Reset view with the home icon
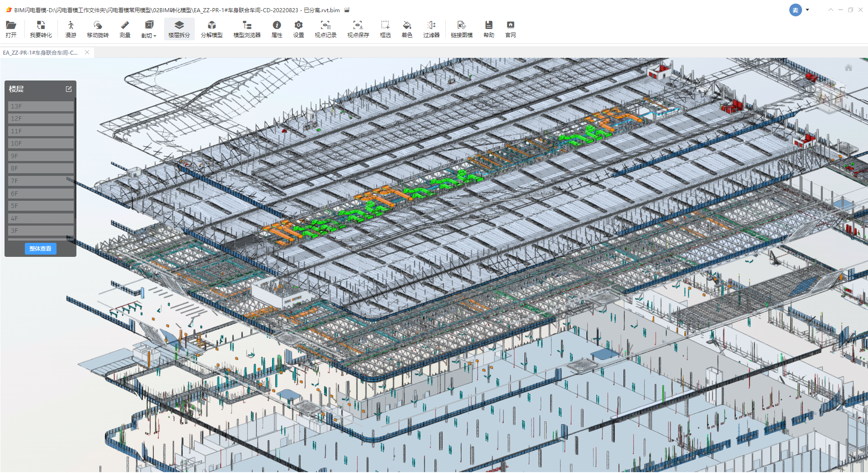 pyautogui.click(x=849, y=68)
